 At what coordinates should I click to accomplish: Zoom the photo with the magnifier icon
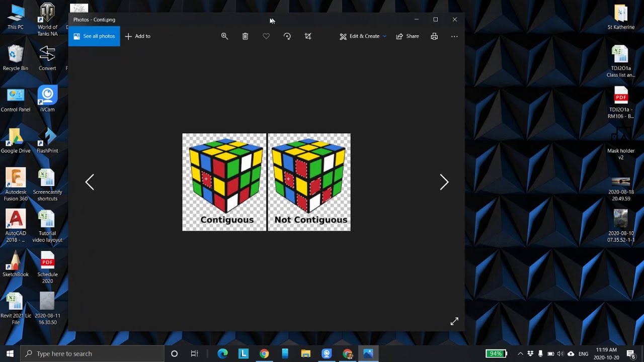(224, 36)
